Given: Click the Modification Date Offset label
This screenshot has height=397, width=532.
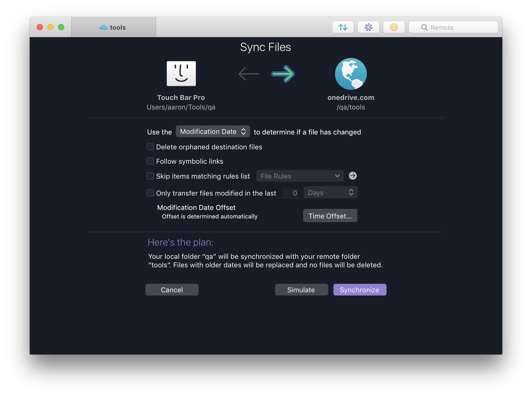Looking at the screenshot, I should pyautogui.click(x=196, y=208).
